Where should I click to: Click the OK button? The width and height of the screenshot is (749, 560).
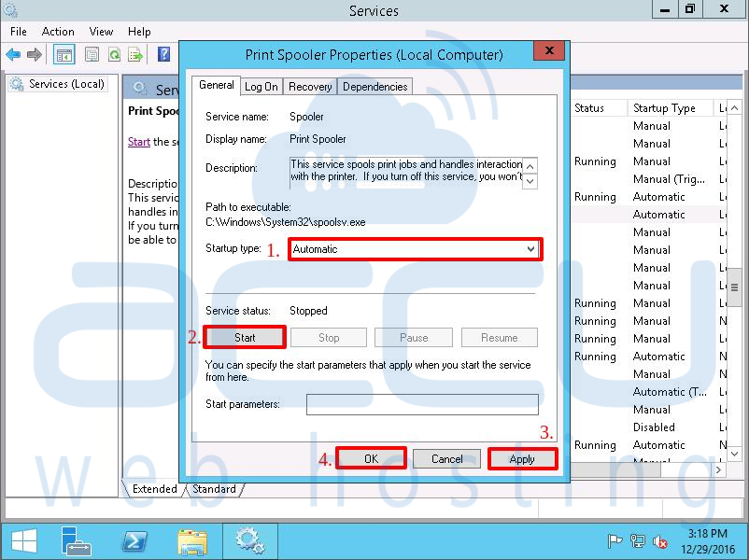click(371, 459)
